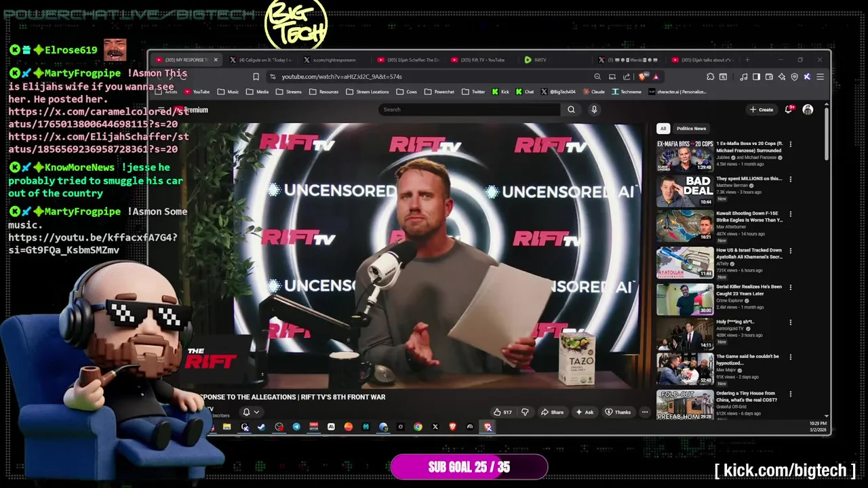Switch to the Elijah talks about tab
Viewport: 868px width, 488px height.
(x=702, y=60)
